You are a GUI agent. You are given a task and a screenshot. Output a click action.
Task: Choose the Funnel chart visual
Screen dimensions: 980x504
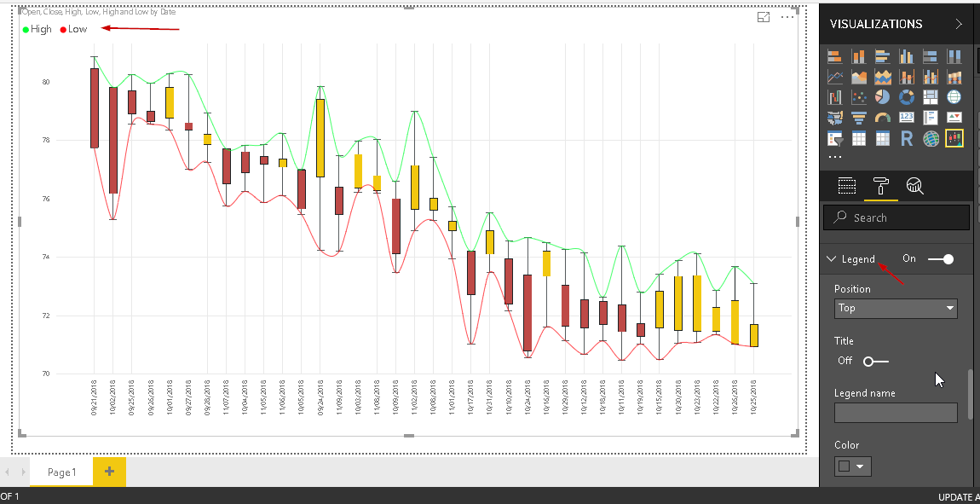click(859, 117)
